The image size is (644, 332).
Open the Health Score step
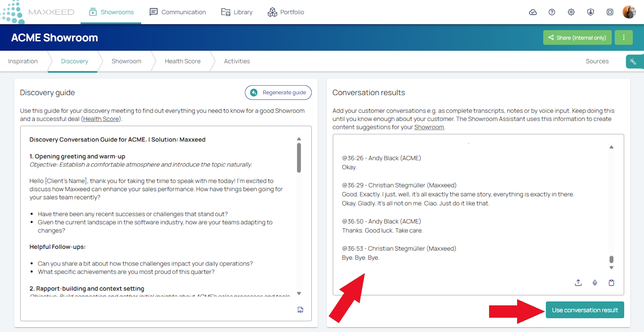[x=183, y=61]
